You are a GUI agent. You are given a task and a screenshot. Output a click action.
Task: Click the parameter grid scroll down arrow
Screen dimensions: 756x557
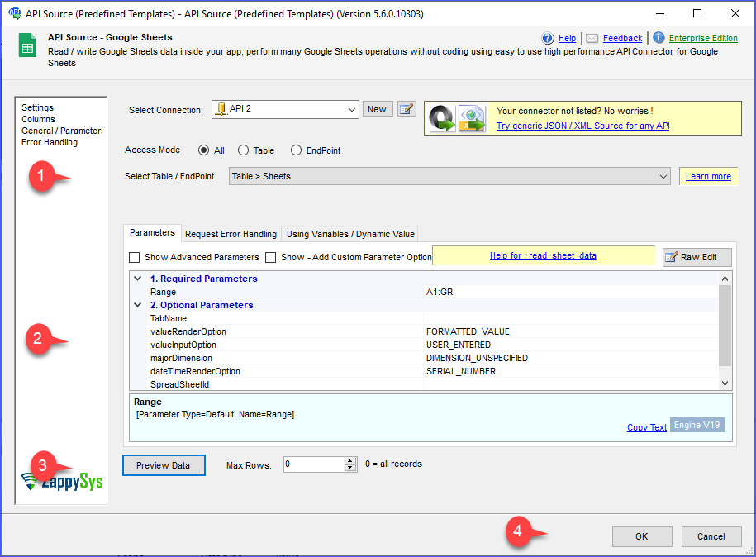tap(725, 383)
